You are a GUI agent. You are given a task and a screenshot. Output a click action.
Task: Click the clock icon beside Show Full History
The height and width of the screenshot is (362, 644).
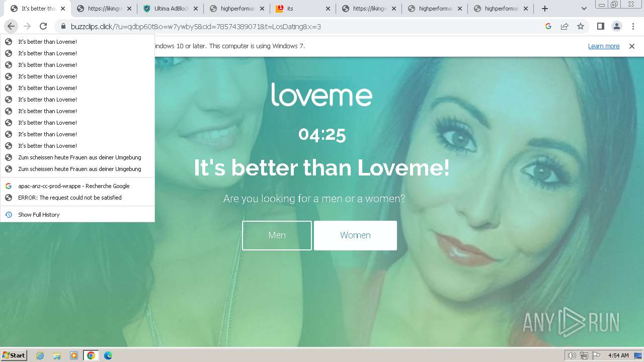point(9,215)
